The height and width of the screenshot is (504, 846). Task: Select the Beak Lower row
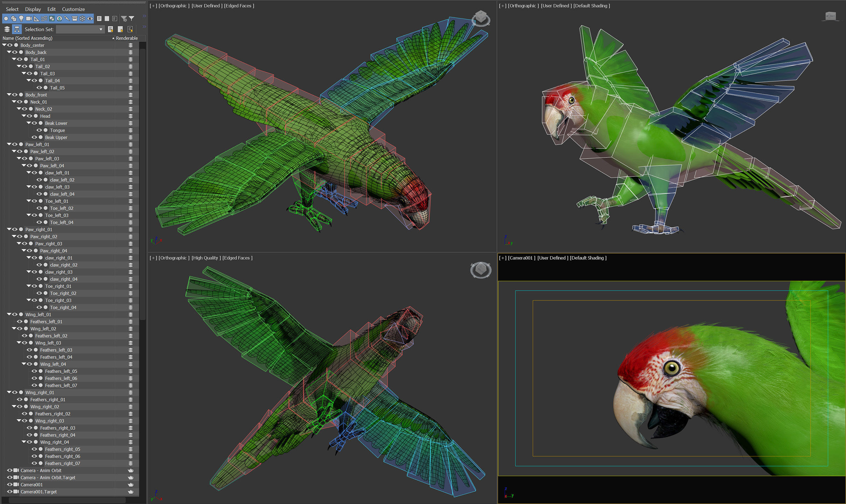(56, 123)
